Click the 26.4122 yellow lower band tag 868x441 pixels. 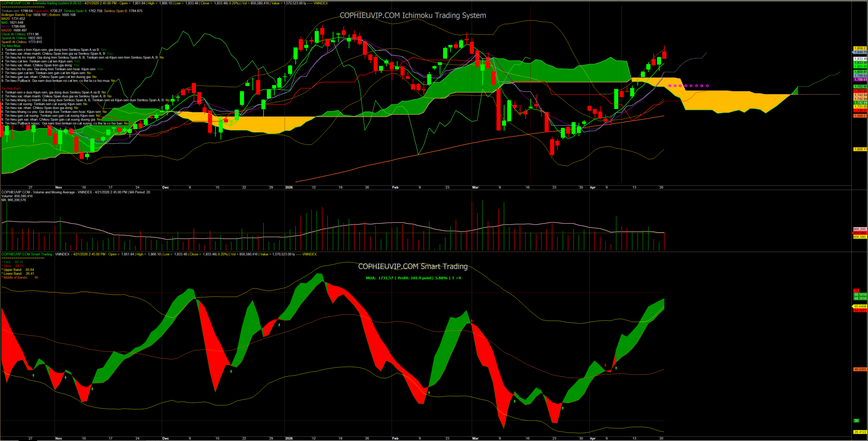click(860, 432)
